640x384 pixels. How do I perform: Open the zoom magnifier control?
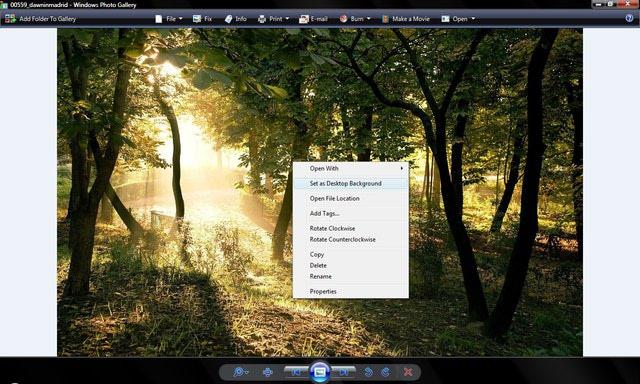[240, 372]
